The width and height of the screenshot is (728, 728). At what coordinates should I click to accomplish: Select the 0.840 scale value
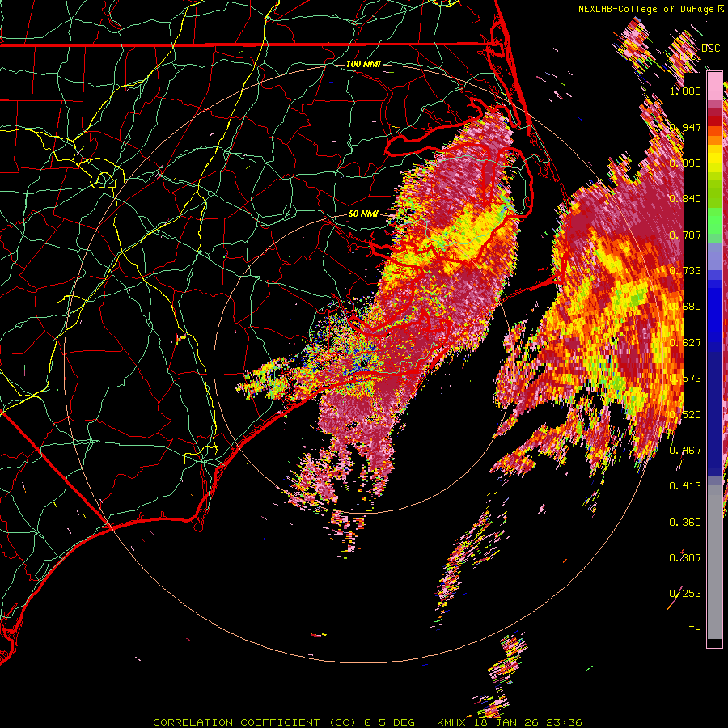pyautogui.click(x=685, y=199)
